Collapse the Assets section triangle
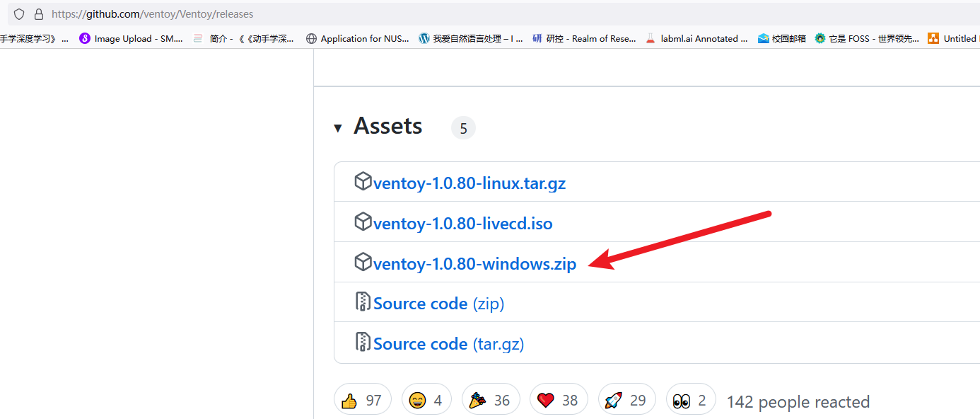Image resolution: width=980 pixels, height=419 pixels. [338, 128]
